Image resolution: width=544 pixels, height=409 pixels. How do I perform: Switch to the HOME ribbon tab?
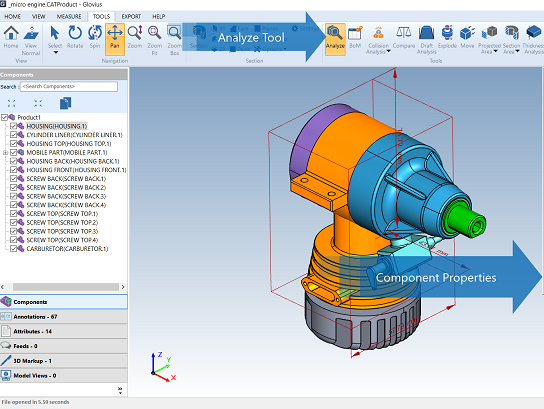tap(12, 16)
